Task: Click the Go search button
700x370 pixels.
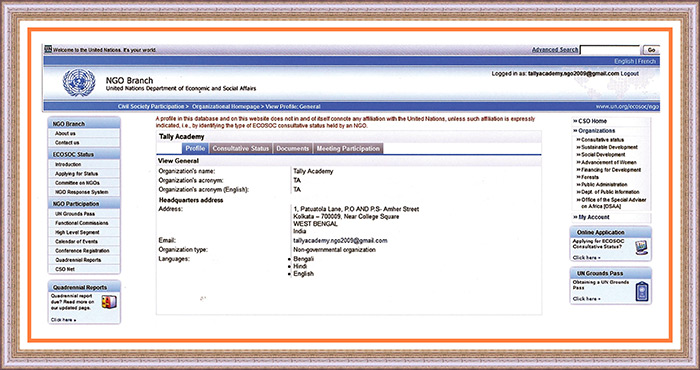Action: [651, 50]
